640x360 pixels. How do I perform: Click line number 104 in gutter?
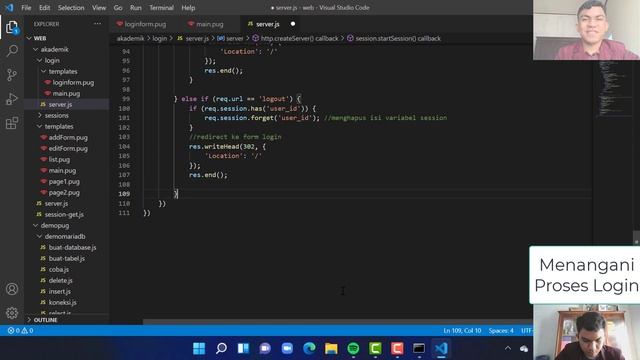125,147
